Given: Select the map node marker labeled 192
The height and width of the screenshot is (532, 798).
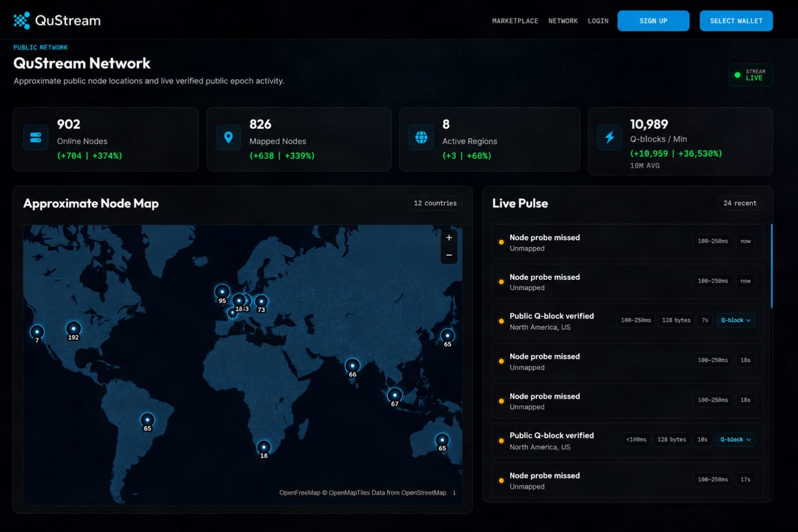Looking at the screenshot, I should (x=73, y=329).
